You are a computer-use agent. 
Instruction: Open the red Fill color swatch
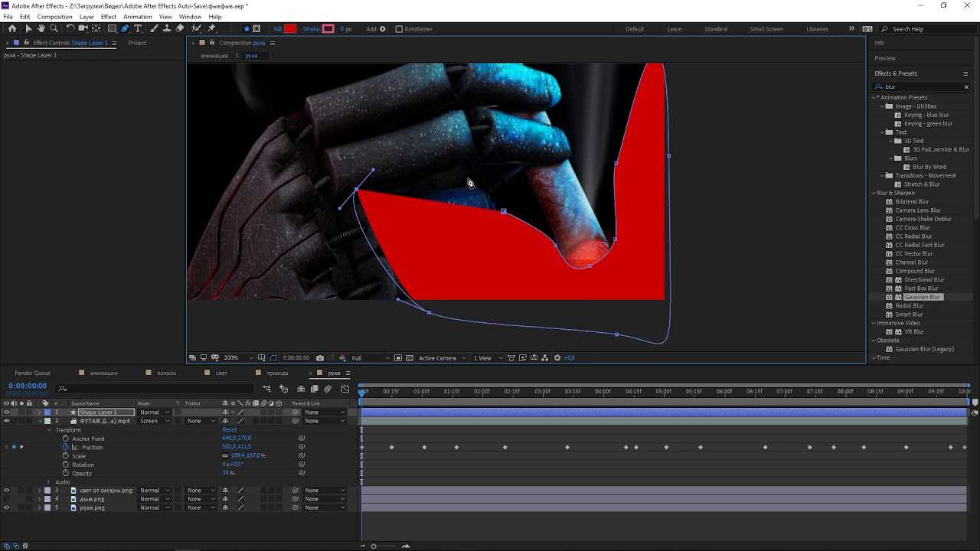pyautogui.click(x=290, y=29)
